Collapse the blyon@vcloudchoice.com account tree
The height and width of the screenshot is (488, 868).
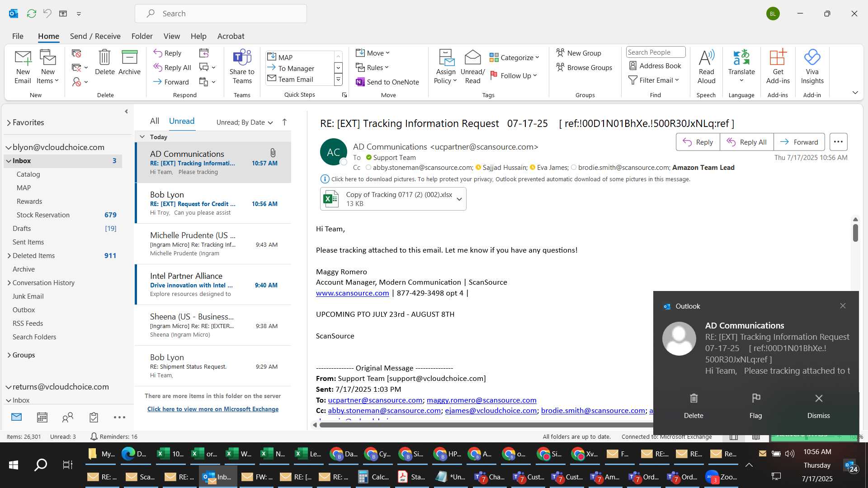click(x=8, y=148)
